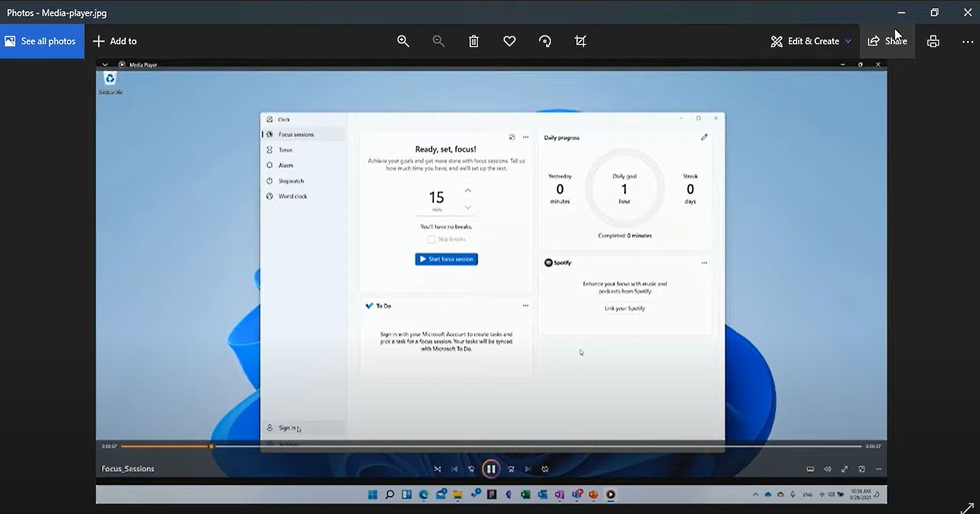Open the focus card ellipsis menu
The width and height of the screenshot is (980, 514).
coord(526,137)
